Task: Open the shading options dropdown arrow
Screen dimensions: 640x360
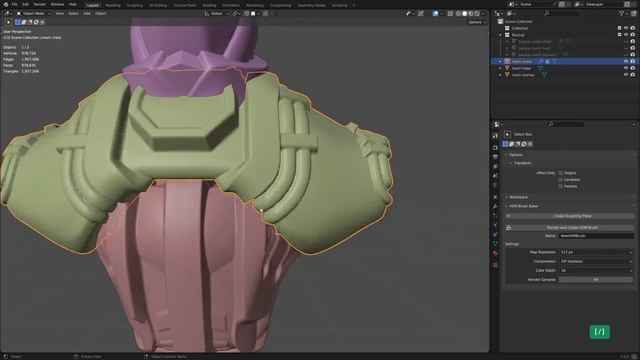Action: 483,13
